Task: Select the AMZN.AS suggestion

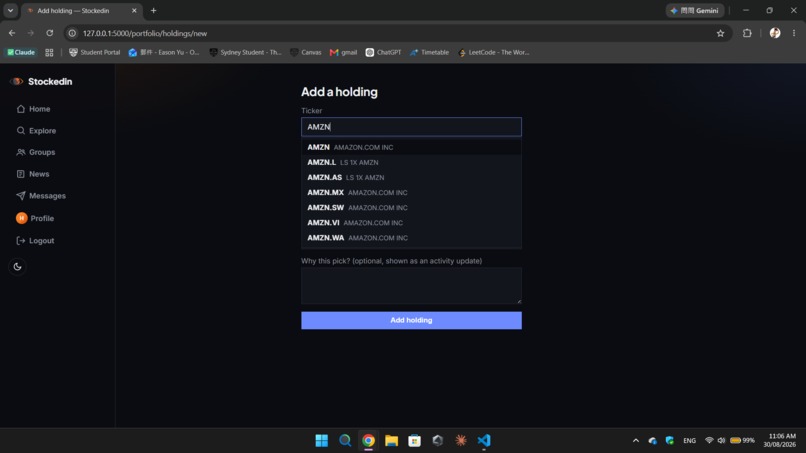Action: (411, 177)
